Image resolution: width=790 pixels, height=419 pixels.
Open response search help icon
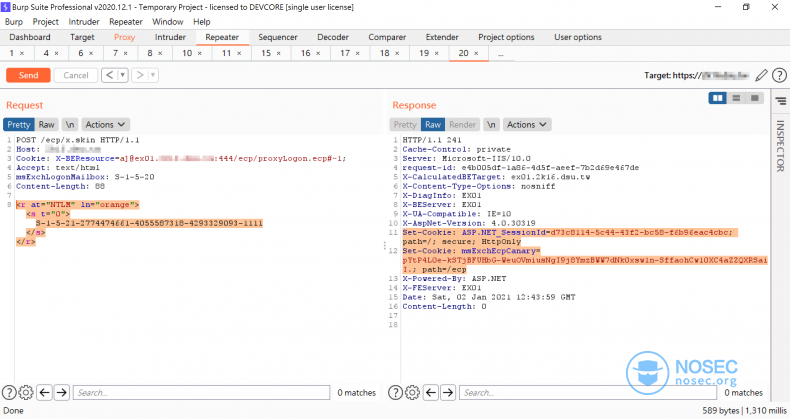coord(396,392)
